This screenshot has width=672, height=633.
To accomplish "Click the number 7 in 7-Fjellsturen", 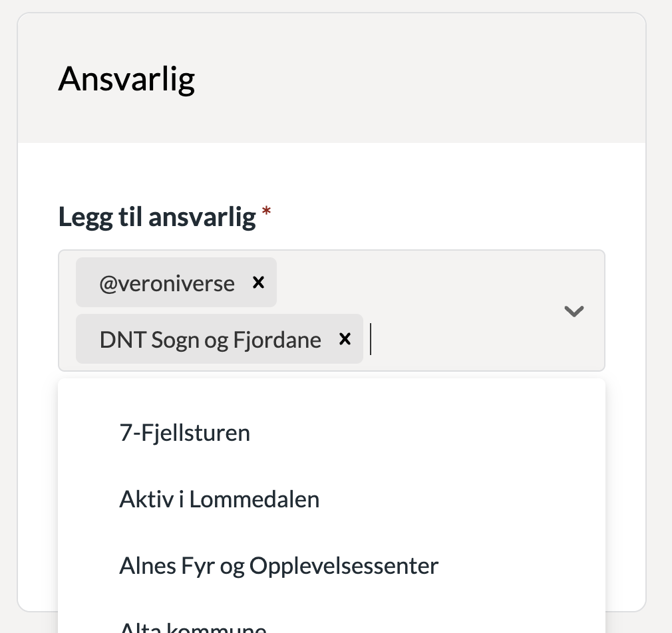I will coord(124,433).
